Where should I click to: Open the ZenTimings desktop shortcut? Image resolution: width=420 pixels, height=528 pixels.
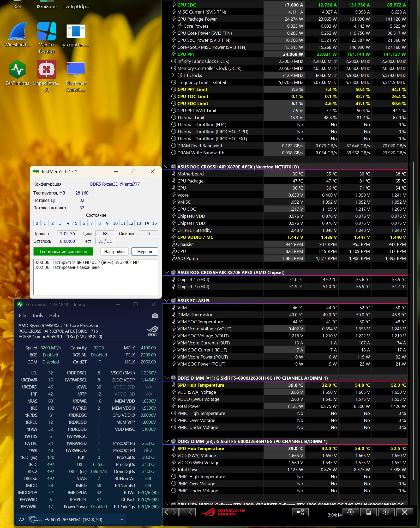tap(17, 73)
